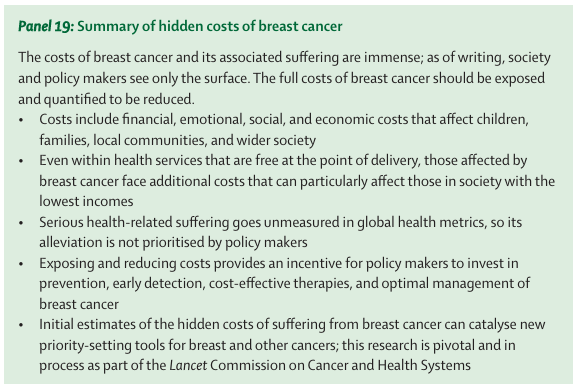Click the phrase "lowest incomes"
The image size is (578, 388).
(86, 202)
